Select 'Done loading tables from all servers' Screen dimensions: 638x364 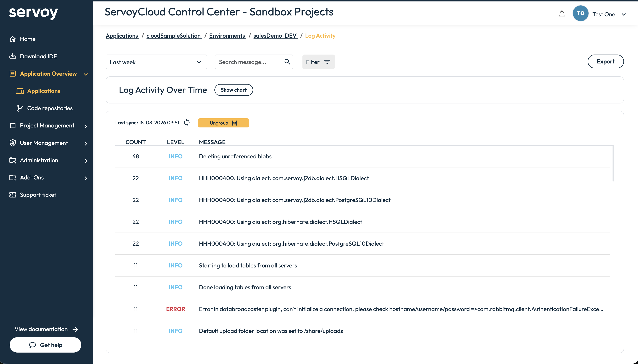[245, 287]
